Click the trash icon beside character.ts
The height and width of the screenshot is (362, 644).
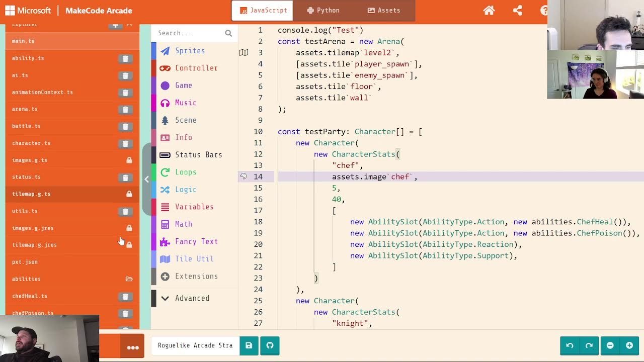(125, 143)
